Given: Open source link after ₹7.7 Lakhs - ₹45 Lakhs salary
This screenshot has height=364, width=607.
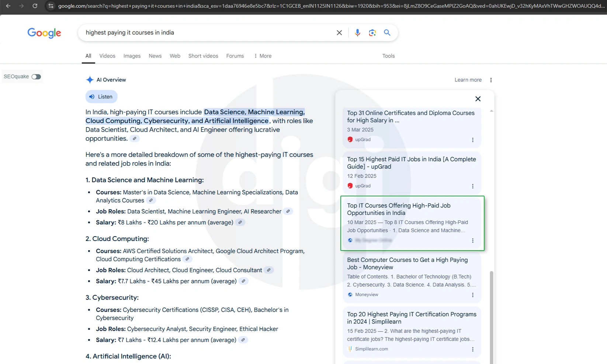Looking at the screenshot, I should coord(243,281).
